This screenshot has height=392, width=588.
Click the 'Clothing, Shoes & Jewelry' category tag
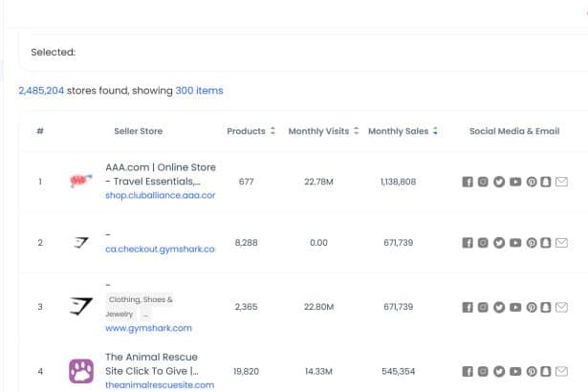coord(140,307)
